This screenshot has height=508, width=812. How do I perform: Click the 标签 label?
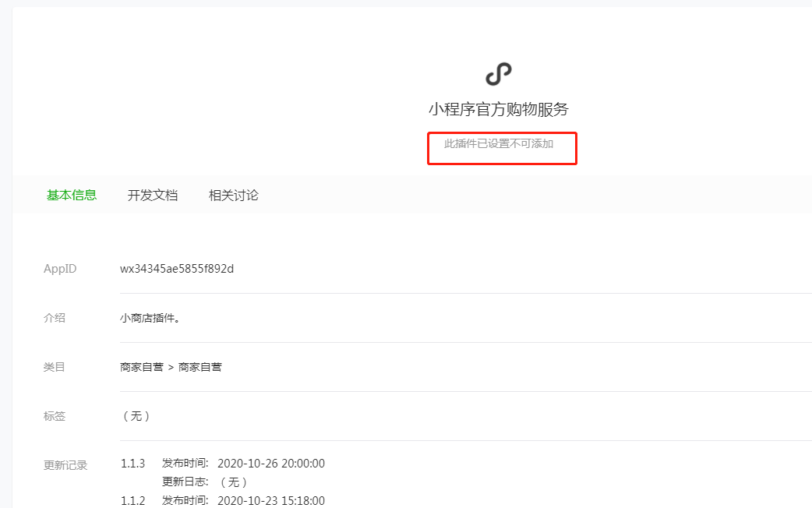(55, 416)
